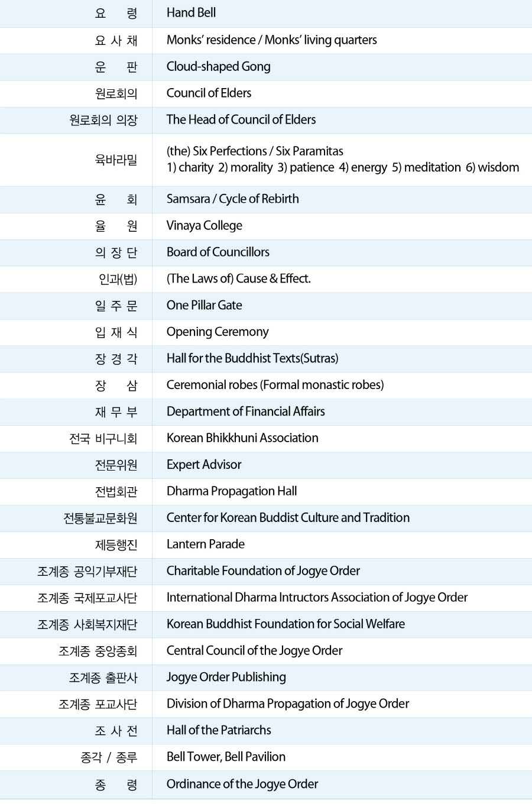Click the Korean term "육바라밀"
532x804 pixels.
pos(116,160)
